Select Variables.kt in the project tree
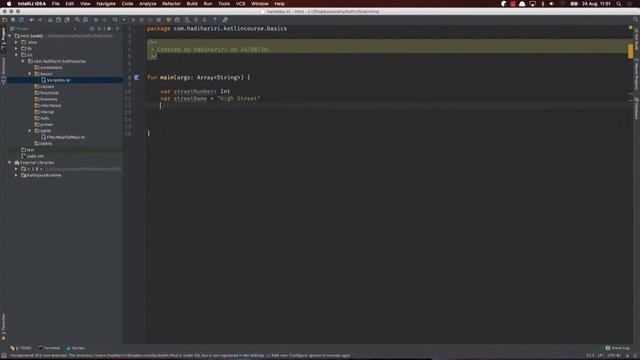Viewport: 640px width, 360px height. tap(59, 80)
